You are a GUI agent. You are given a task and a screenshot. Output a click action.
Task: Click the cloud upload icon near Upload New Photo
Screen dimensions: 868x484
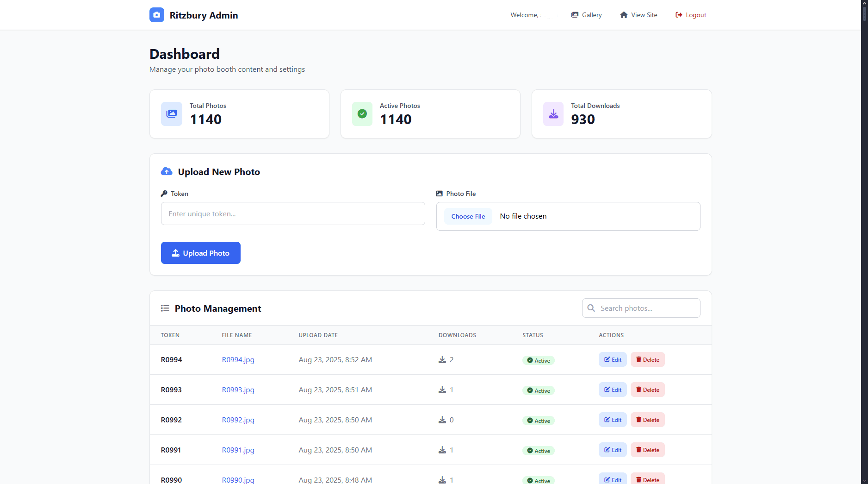click(167, 171)
